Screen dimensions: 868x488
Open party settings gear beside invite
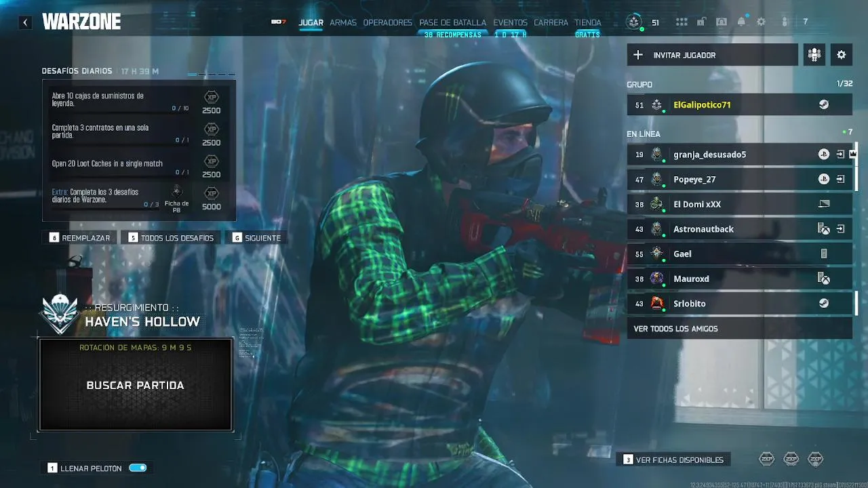pos(842,55)
